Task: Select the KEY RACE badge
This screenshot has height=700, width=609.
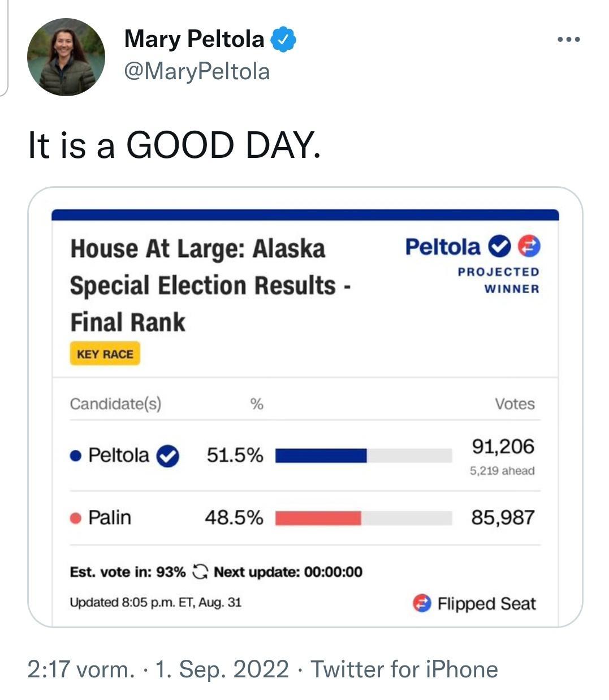Action: click(x=105, y=353)
